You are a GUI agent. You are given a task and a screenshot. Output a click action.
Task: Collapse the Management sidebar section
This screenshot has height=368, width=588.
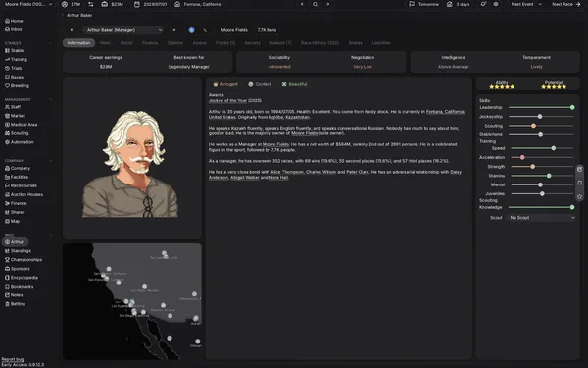[x=51, y=99]
